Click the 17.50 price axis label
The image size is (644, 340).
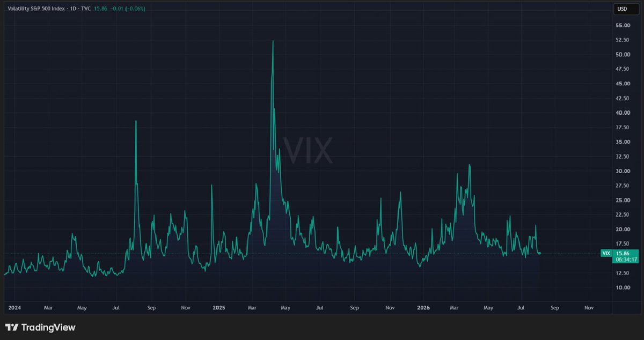coord(623,243)
